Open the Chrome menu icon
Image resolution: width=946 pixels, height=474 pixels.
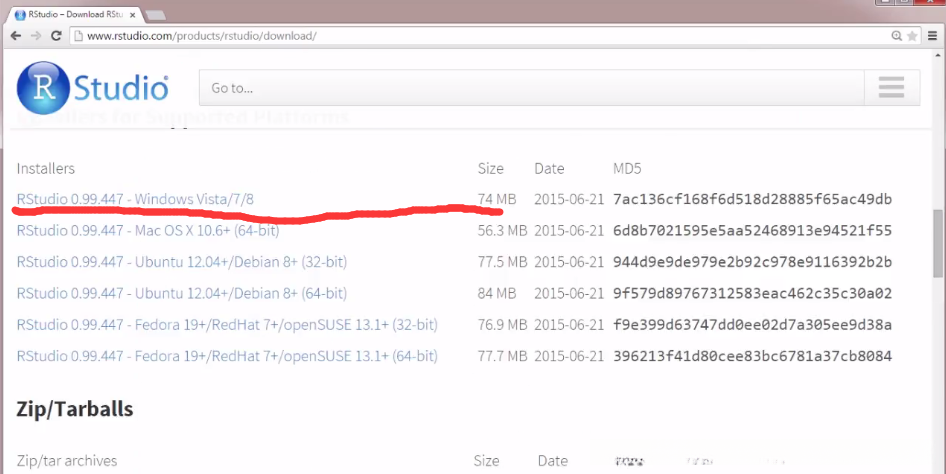(x=933, y=36)
